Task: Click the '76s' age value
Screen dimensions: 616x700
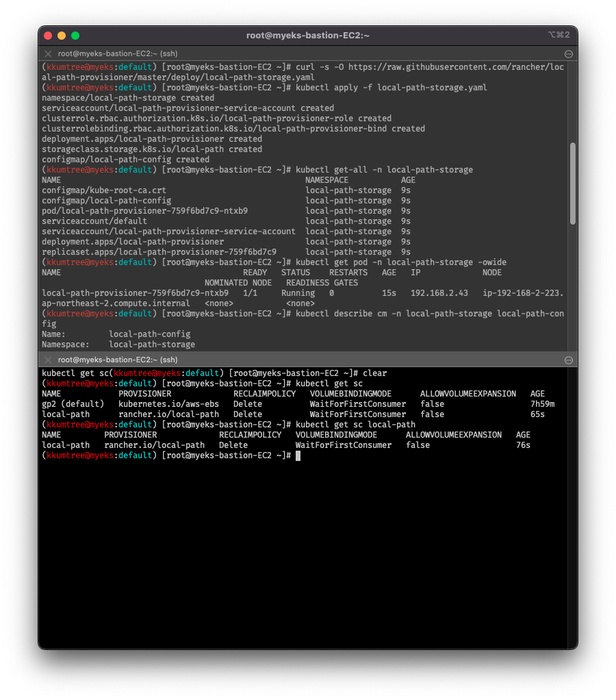Action: [x=523, y=445]
